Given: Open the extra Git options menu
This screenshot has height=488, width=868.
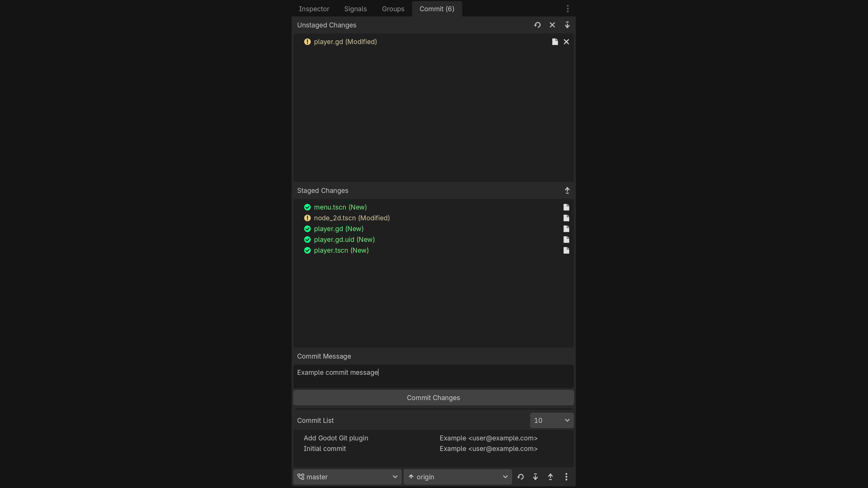Looking at the screenshot, I should (x=566, y=477).
